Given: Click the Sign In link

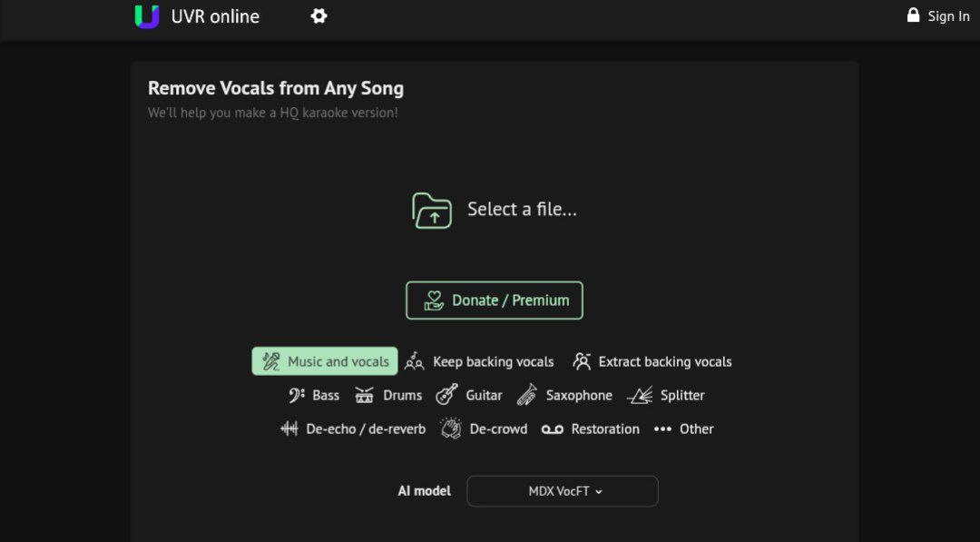Looking at the screenshot, I should (948, 16).
